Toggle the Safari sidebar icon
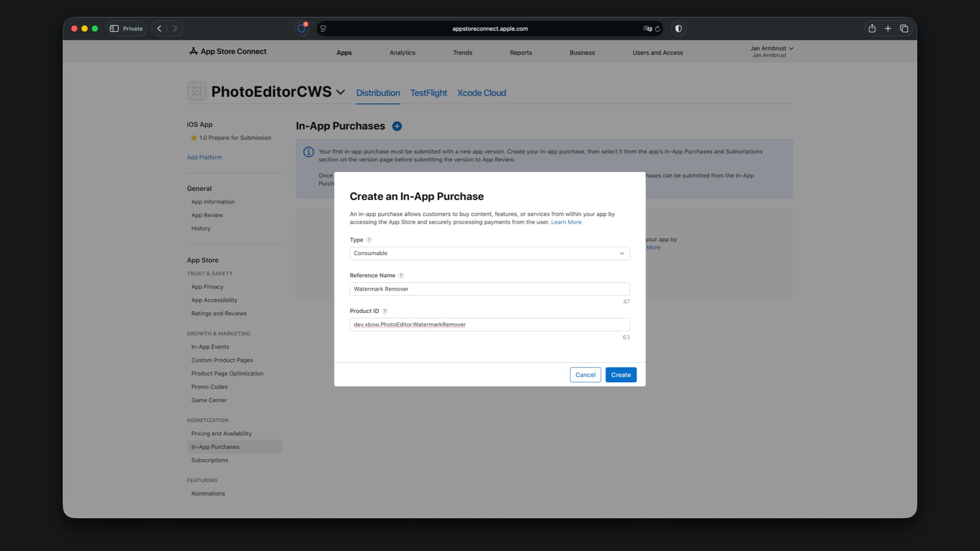The width and height of the screenshot is (980, 551). pyautogui.click(x=114, y=29)
